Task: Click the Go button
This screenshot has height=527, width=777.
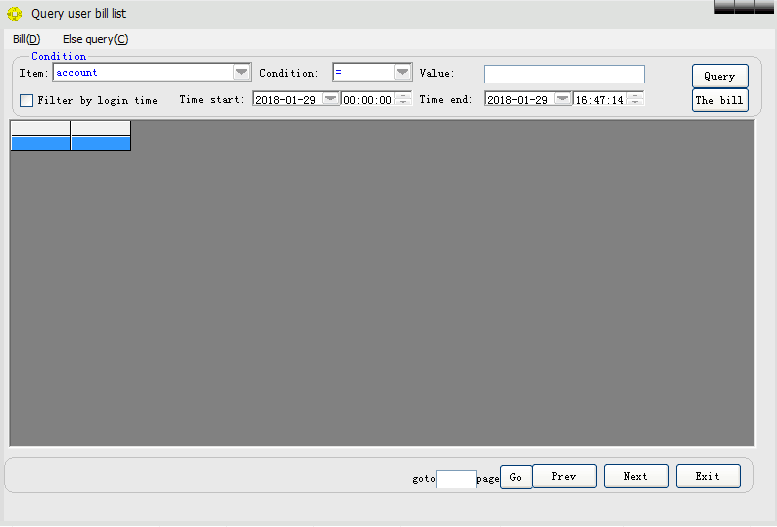Action: [516, 477]
